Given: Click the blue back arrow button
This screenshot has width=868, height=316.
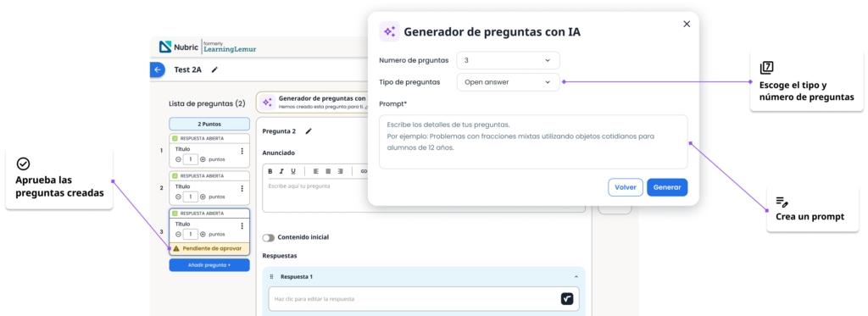Looking at the screenshot, I should 157,69.
